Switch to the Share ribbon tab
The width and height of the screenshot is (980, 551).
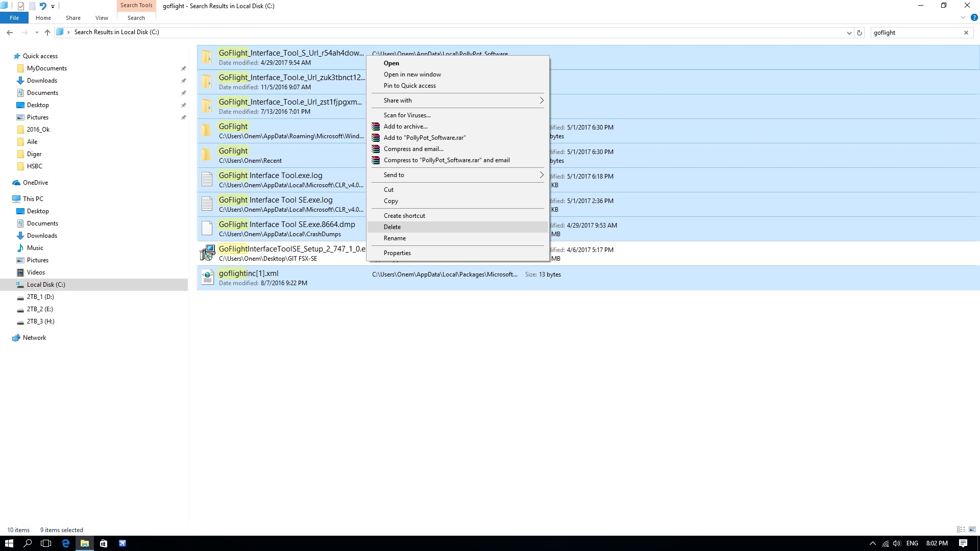(73, 18)
